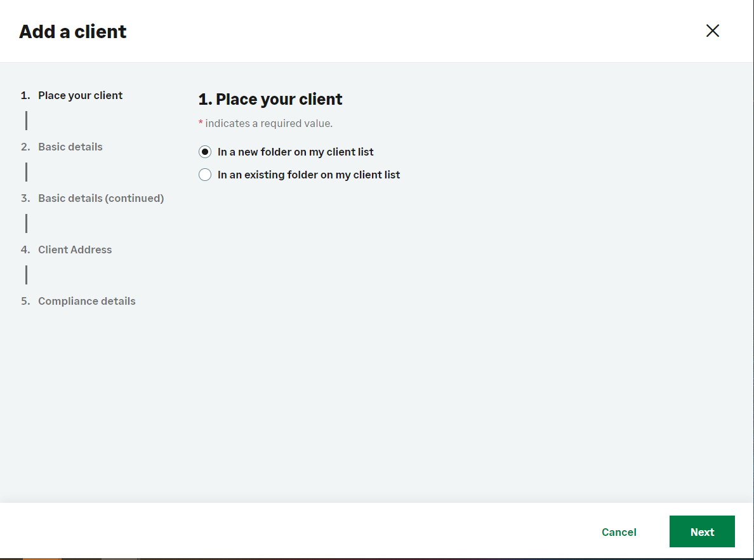Click the 'In a new folder on my client list' label
The height and width of the screenshot is (560, 754).
point(295,152)
